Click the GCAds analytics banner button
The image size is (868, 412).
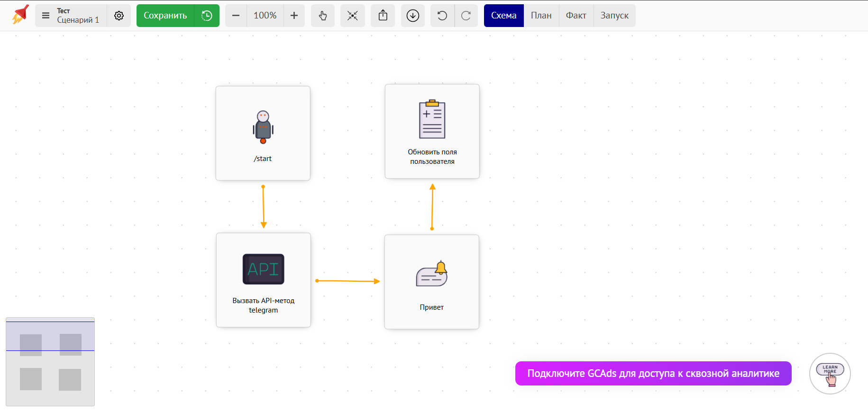[x=653, y=373]
